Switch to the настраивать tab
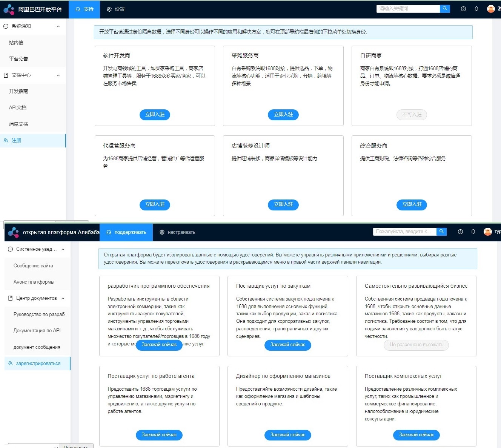Image resolution: width=501 pixels, height=448 pixels. tap(177, 232)
